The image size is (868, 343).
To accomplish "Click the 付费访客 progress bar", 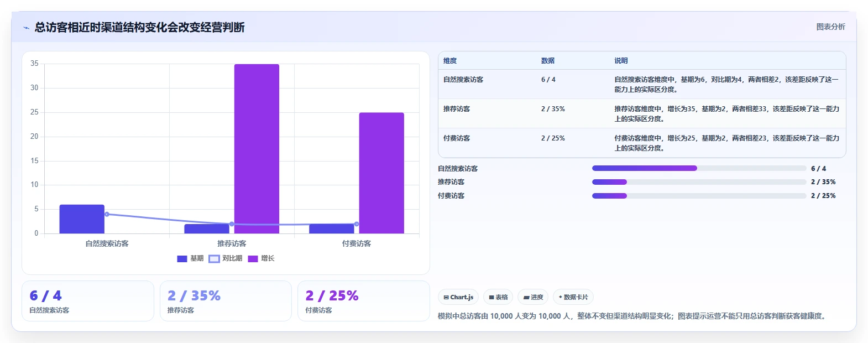I will click(x=699, y=196).
